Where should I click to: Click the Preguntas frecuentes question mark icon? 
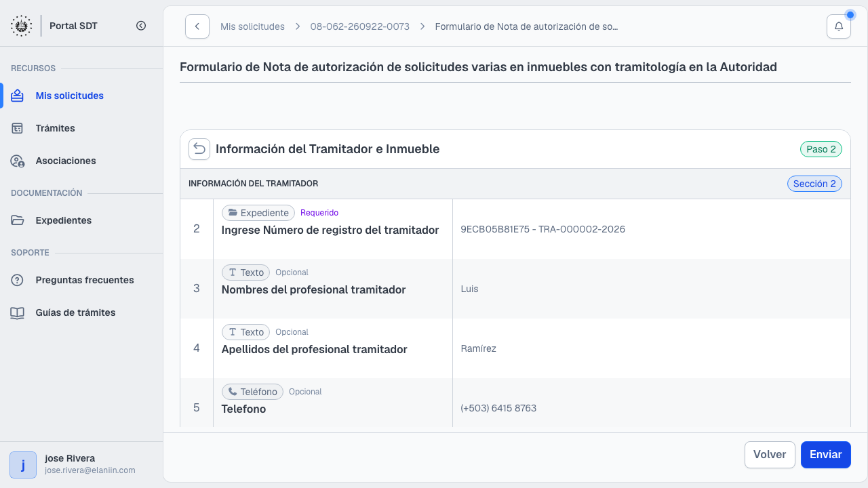[x=18, y=280]
